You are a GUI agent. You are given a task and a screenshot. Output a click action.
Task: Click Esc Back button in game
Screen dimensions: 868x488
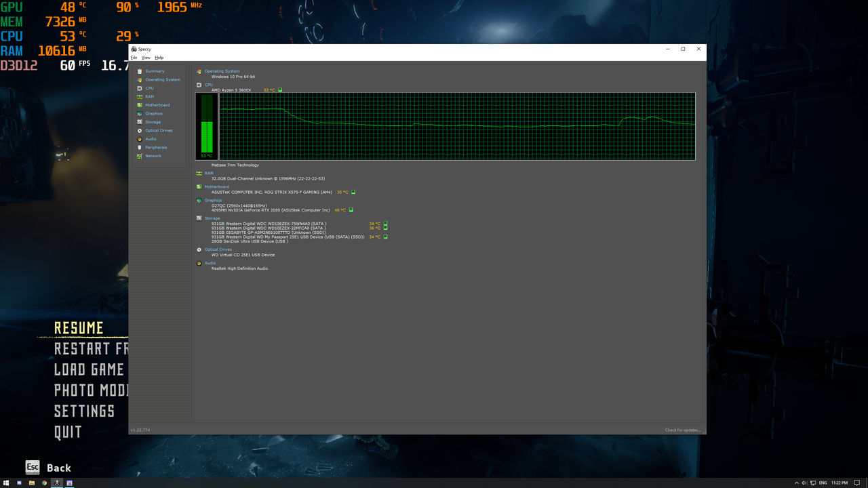(x=48, y=468)
